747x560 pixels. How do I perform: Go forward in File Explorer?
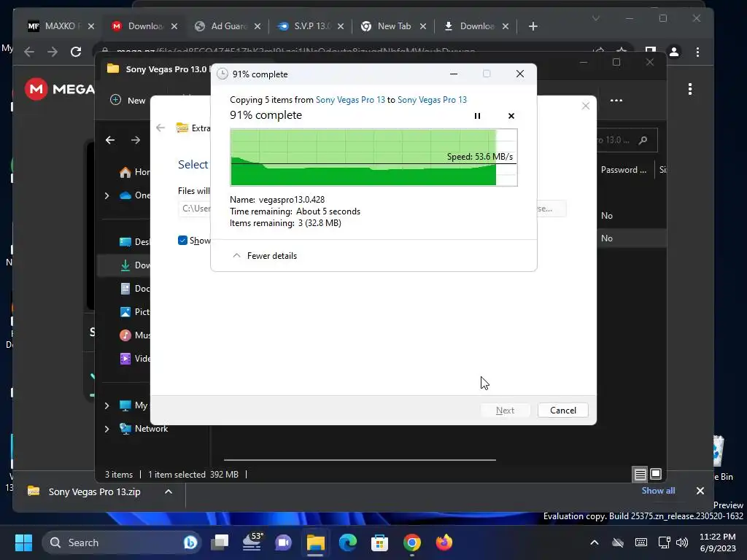(x=136, y=140)
